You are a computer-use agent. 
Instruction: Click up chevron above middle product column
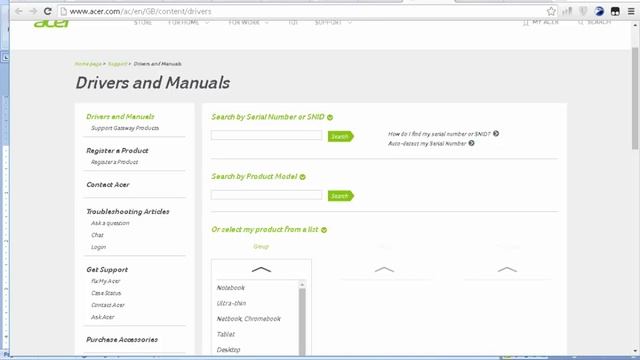[x=384, y=269]
